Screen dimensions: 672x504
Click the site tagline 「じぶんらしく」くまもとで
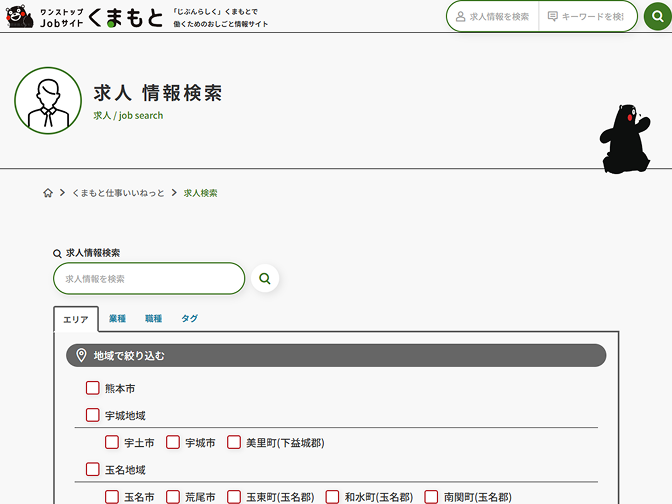(216, 12)
